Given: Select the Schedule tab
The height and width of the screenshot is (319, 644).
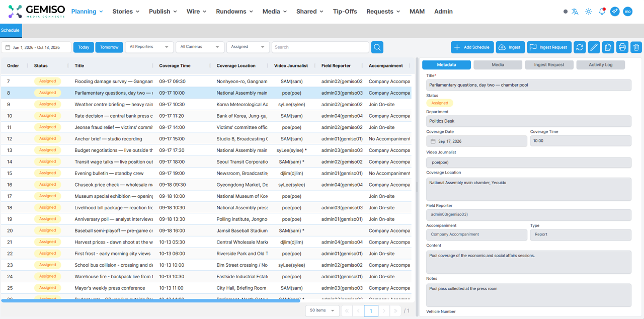Looking at the screenshot, I should coord(10,30).
